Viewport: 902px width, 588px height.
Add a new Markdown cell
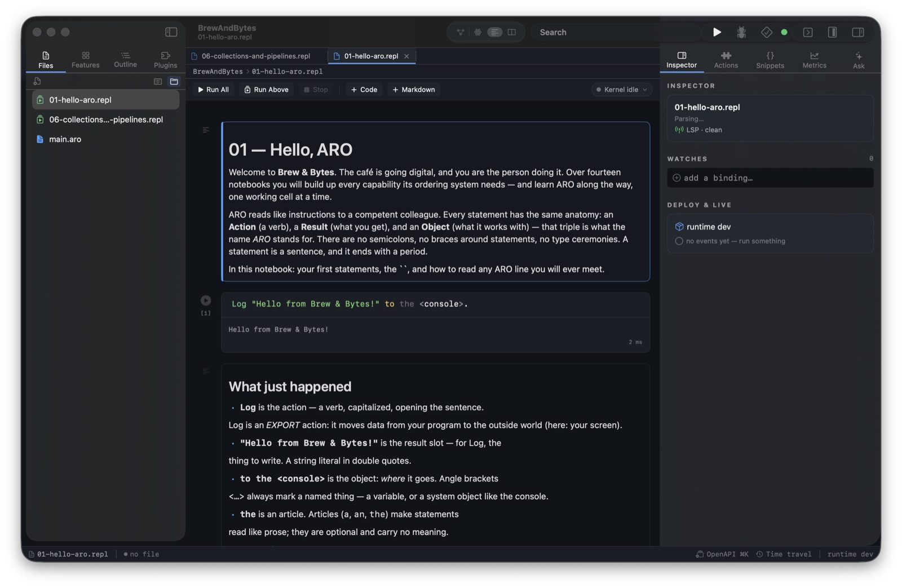(x=414, y=90)
